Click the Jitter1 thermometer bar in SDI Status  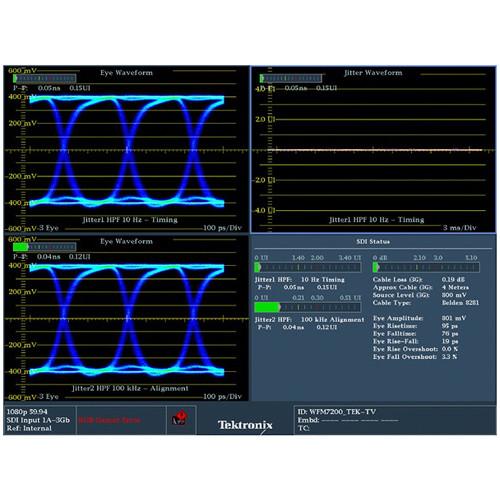pos(307,267)
